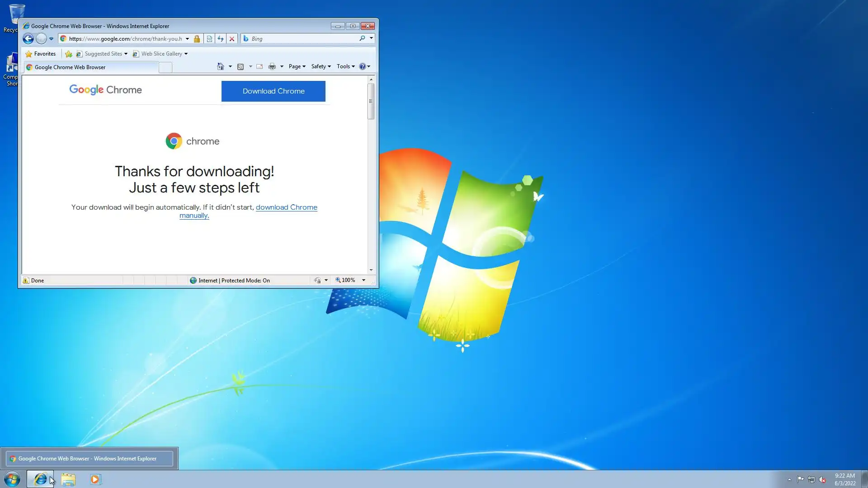Expand Suggested Sites dropdown
Image resolution: width=868 pixels, height=488 pixels.
[126, 54]
